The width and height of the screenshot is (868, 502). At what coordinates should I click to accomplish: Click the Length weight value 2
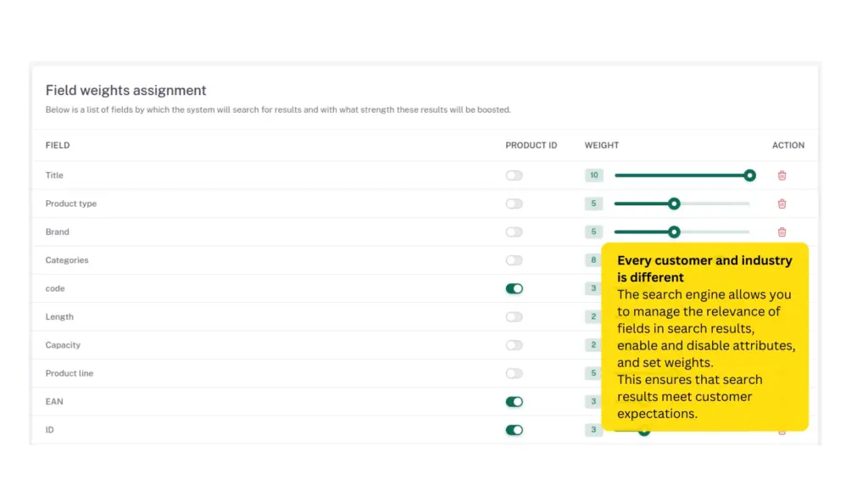[x=593, y=317]
